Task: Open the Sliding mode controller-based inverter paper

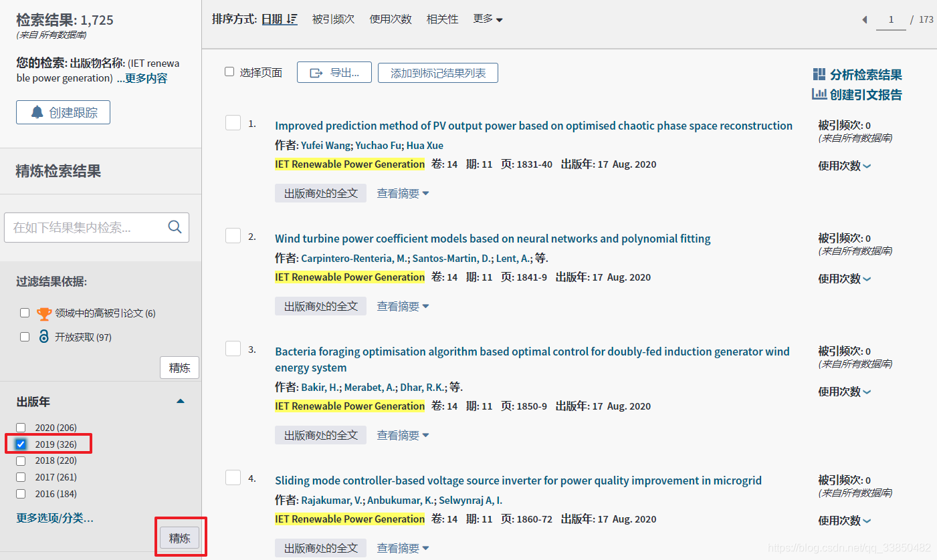Action: 518,480
